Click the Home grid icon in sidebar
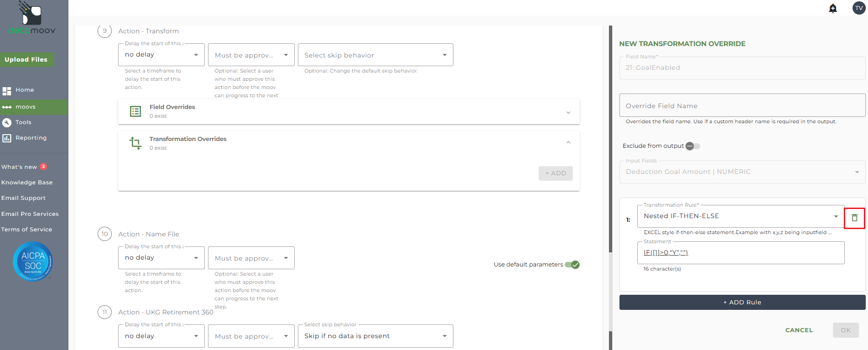The height and width of the screenshot is (350, 868). click(7, 90)
